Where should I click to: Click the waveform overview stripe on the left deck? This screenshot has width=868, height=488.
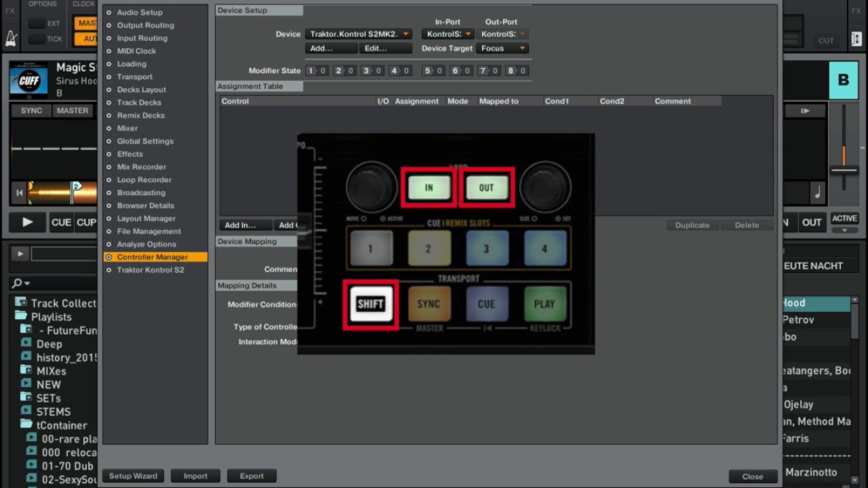point(62,193)
